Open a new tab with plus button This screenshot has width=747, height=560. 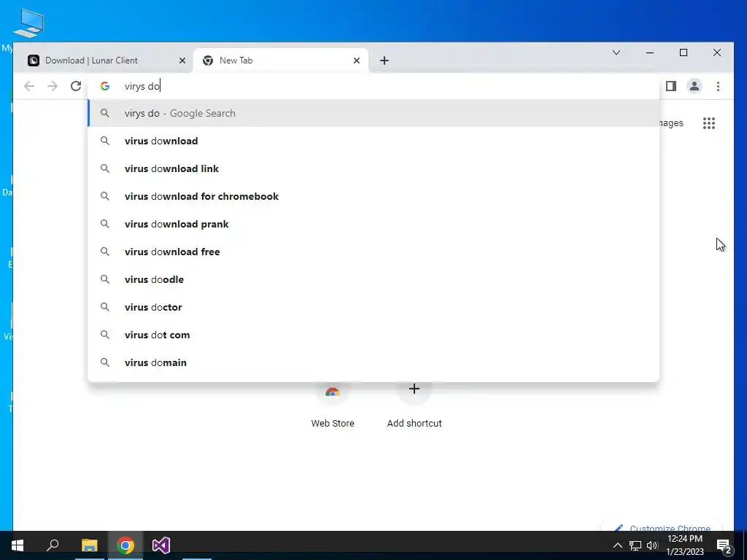[x=384, y=61]
